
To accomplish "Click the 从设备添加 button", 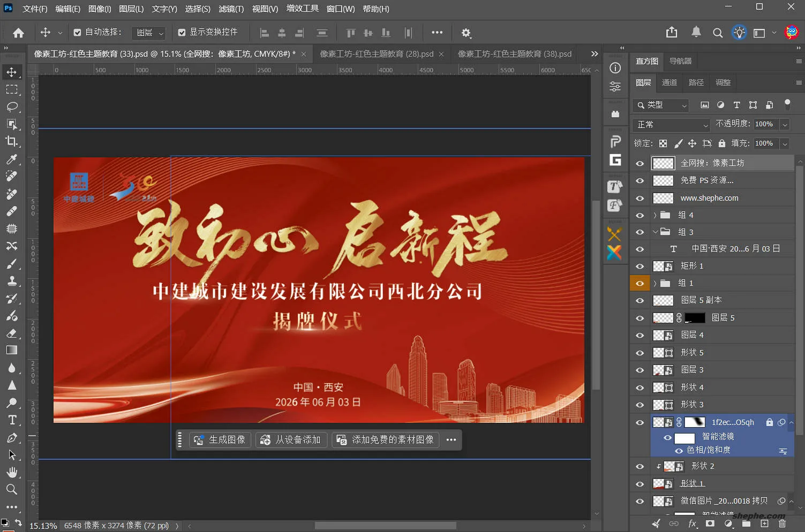I will click(x=291, y=440).
